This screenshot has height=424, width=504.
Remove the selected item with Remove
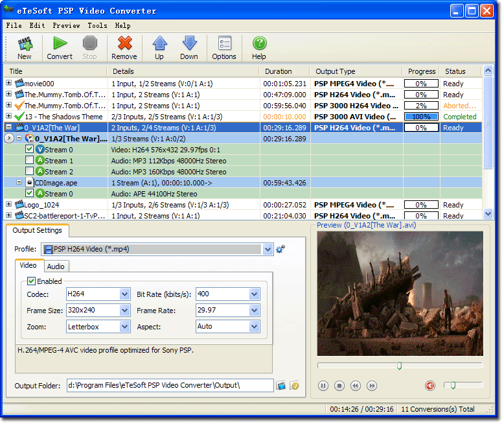pyautogui.click(x=124, y=48)
